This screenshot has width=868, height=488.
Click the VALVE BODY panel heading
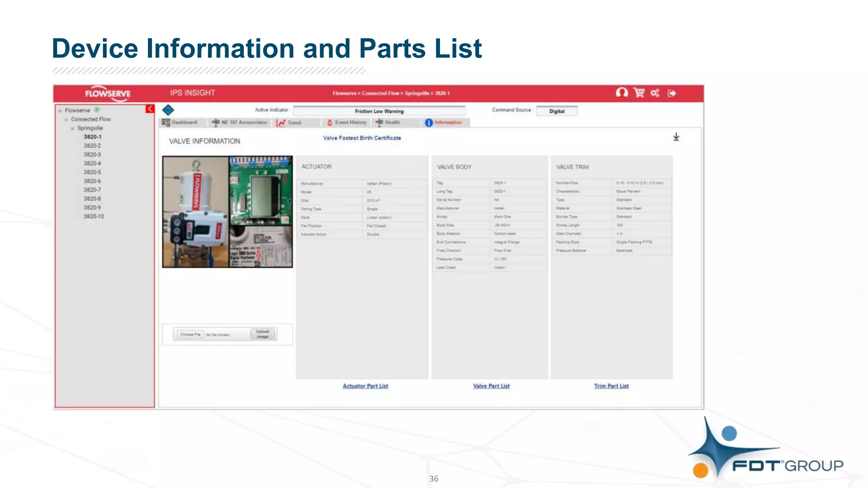[454, 167]
